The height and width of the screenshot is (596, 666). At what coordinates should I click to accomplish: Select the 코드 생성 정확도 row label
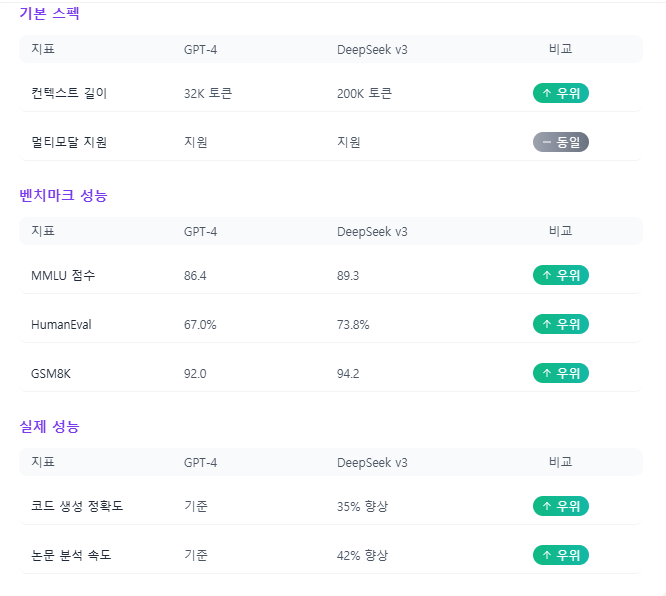[77, 506]
